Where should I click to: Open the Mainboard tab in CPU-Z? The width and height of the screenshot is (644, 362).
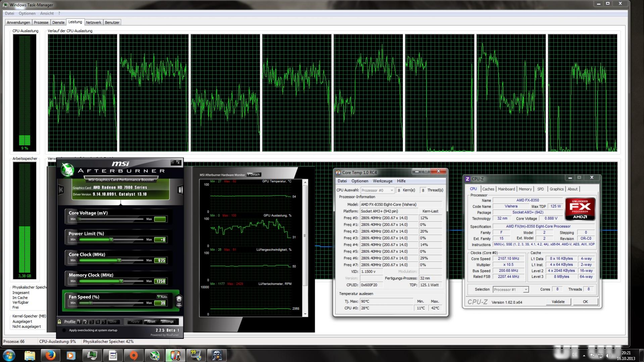point(506,189)
